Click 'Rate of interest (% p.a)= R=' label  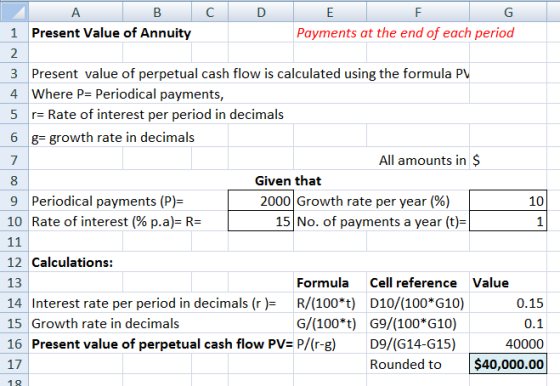click(116, 221)
